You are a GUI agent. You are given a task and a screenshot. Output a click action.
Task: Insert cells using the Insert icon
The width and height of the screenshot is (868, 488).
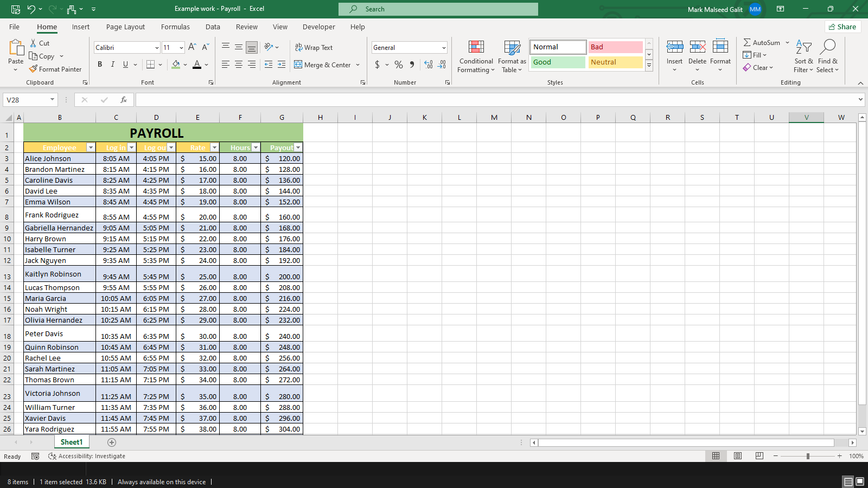675,47
